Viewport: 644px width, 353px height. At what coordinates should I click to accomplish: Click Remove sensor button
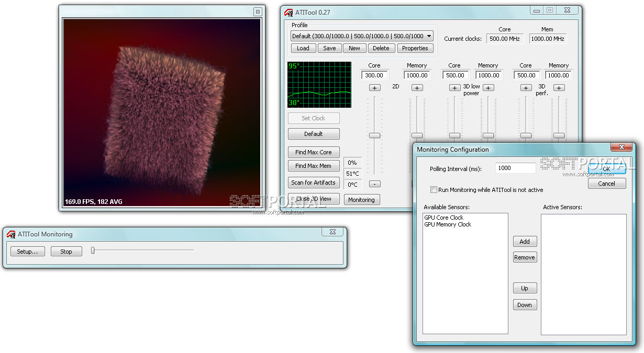(x=525, y=257)
